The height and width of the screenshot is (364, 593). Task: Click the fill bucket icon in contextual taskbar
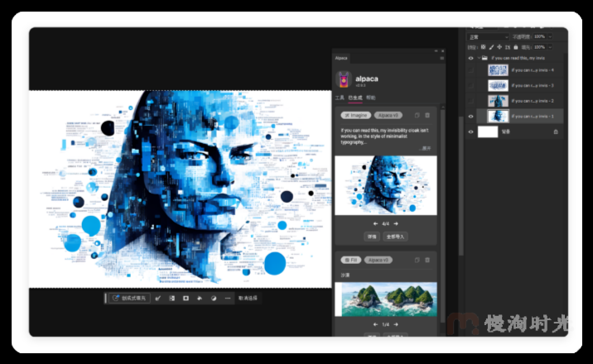(x=200, y=298)
